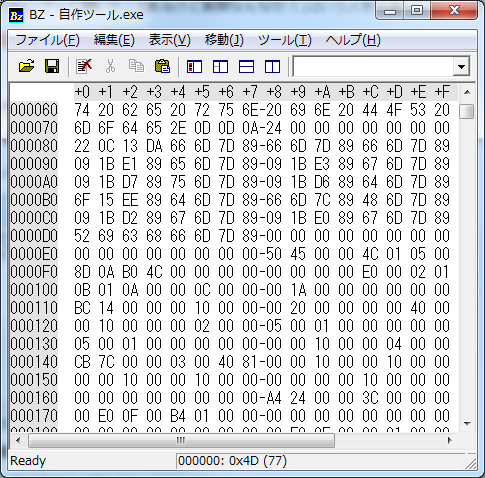
Task: Click the Paste clipboard icon
Action: (162, 66)
